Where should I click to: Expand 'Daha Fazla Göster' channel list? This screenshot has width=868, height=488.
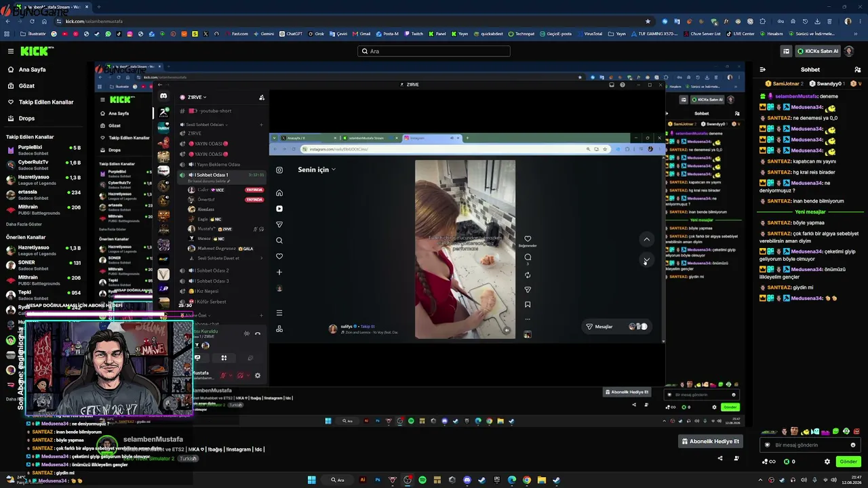24,224
